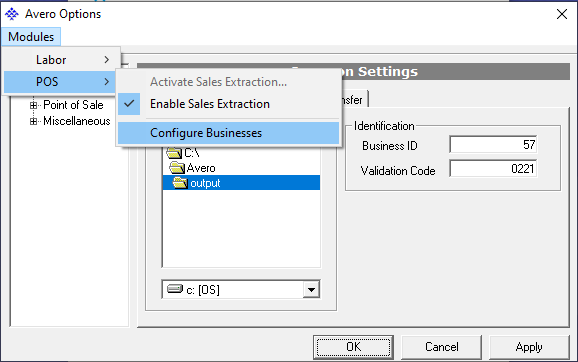Click the output folder icon
The height and width of the screenshot is (362, 578).
pyautogui.click(x=180, y=183)
